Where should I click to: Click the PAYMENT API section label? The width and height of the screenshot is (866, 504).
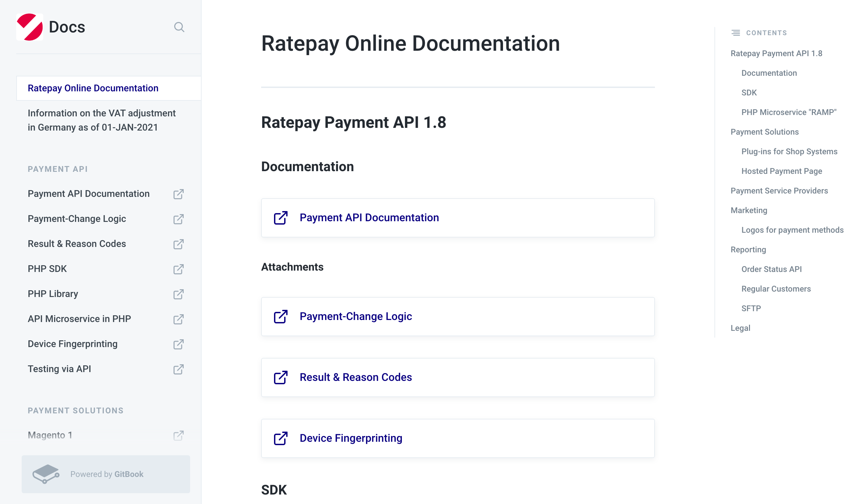[x=58, y=169]
